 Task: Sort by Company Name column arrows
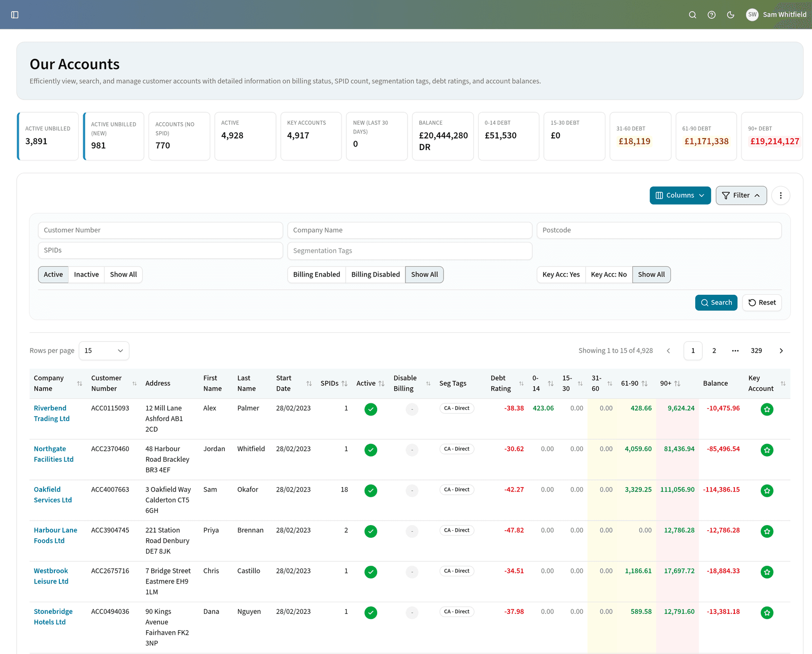point(80,384)
